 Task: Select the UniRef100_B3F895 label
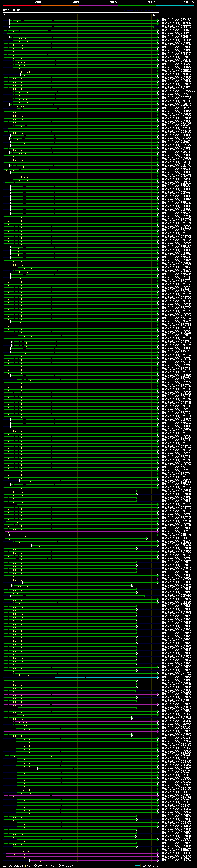(x=177, y=596)
